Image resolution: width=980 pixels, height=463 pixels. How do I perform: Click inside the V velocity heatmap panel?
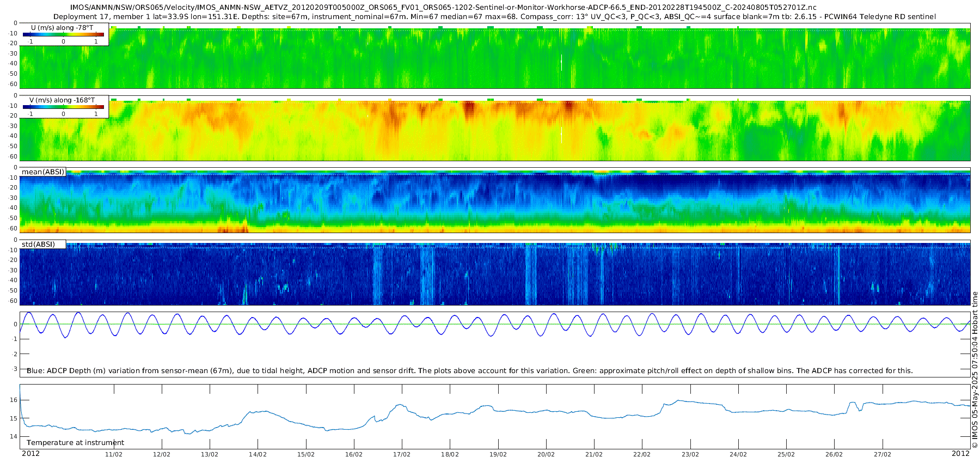click(x=495, y=128)
